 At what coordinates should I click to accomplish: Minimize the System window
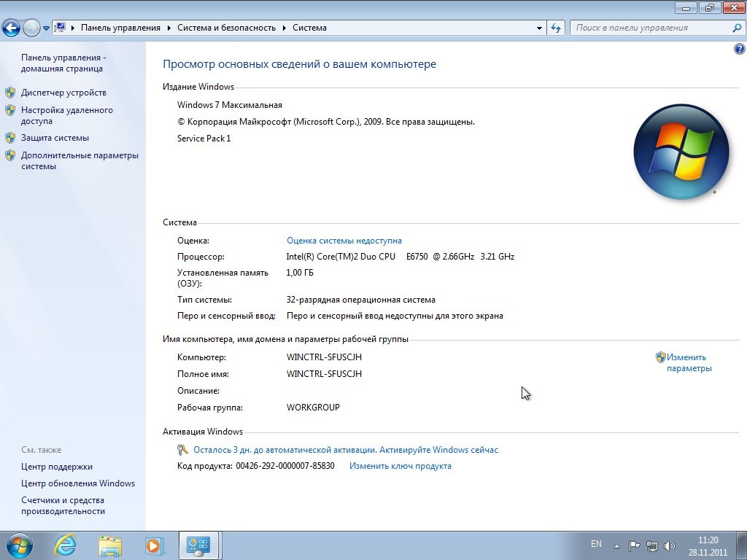[686, 7]
